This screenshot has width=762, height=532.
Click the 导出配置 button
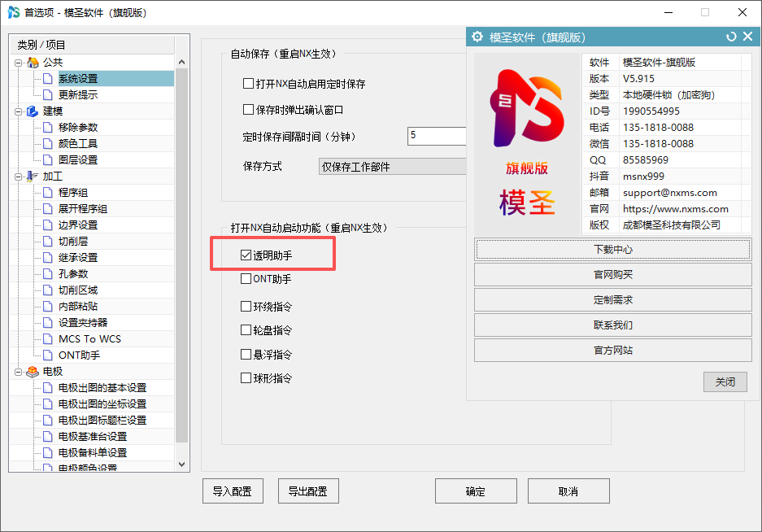click(308, 491)
